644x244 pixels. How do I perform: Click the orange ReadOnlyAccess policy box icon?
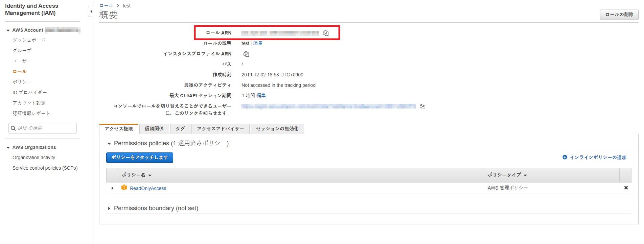(x=124, y=188)
